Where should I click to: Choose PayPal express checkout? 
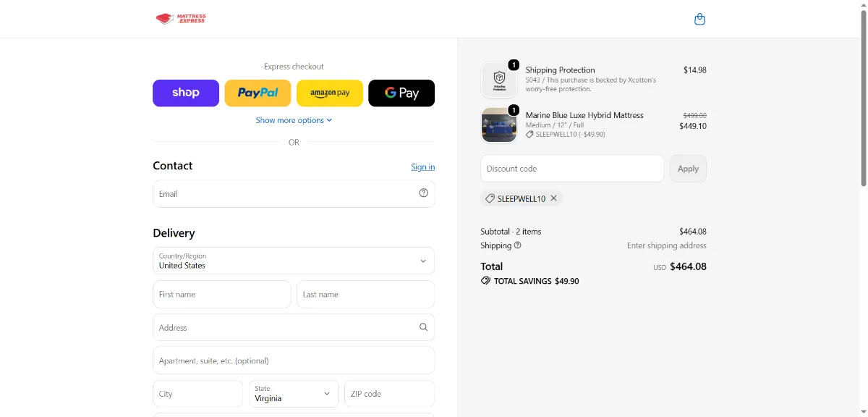pyautogui.click(x=258, y=93)
